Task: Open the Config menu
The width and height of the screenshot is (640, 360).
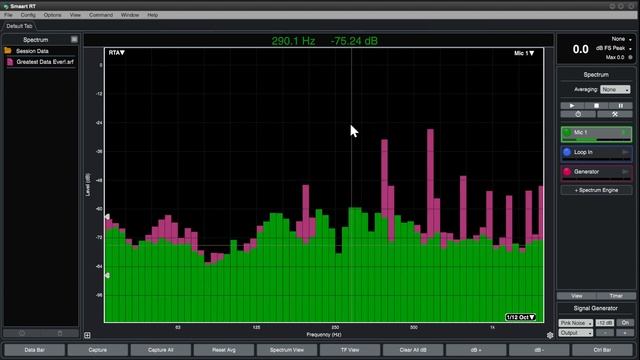Action: [28, 15]
